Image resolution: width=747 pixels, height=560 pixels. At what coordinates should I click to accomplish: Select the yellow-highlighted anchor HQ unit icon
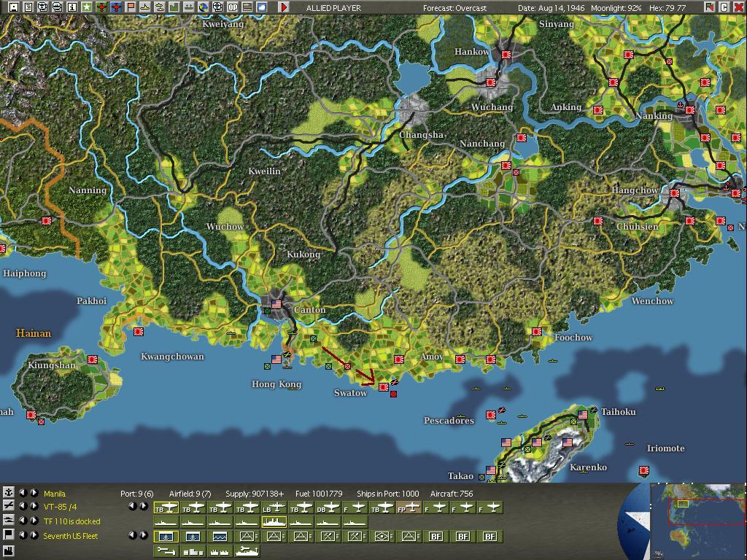[166, 537]
